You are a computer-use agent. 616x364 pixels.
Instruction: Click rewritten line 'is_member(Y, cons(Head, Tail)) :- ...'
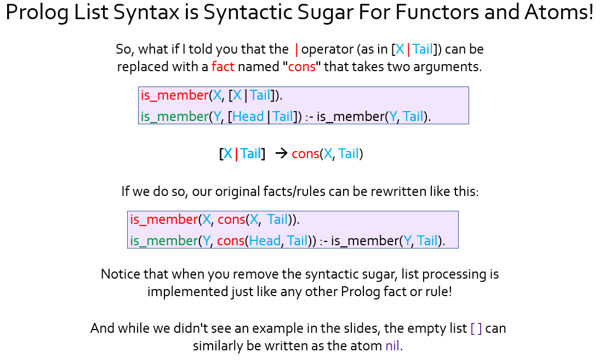[288, 241]
